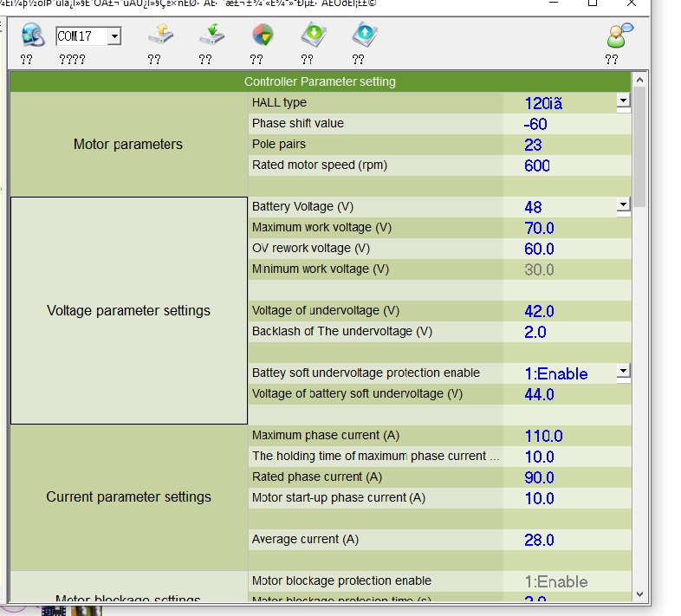Click the multicolor shield icon in toolbar
The image size is (681, 616).
[x=263, y=36]
